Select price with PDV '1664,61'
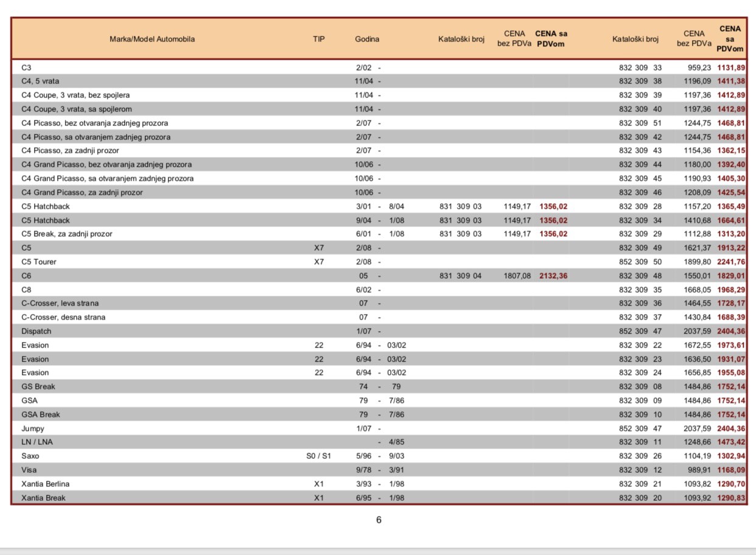 click(732, 220)
